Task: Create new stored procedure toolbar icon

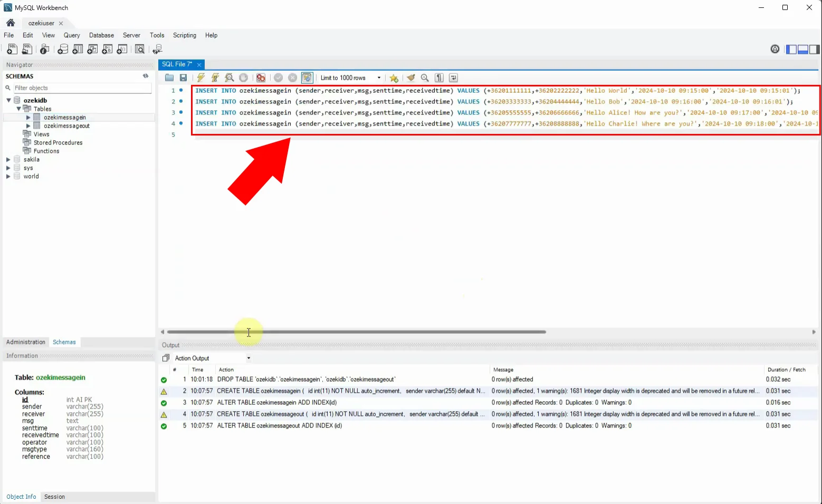Action: pyautogui.click(x=107, y=49)
